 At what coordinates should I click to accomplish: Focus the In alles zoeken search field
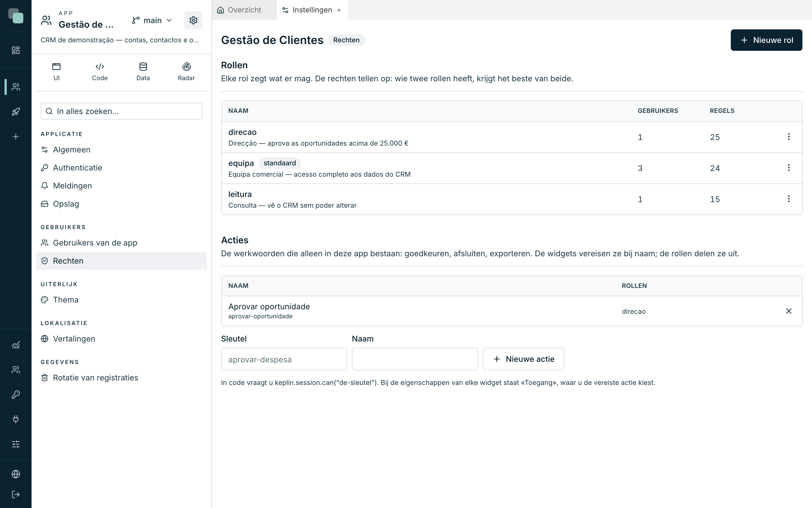pyautogui.click(x=122, y=111)
